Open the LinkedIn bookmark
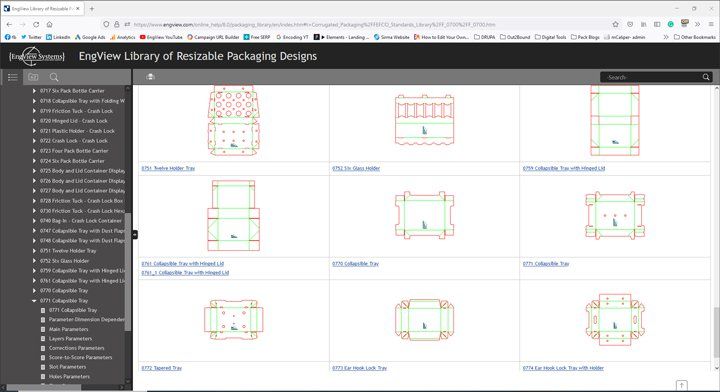 (x=58, y=37)
